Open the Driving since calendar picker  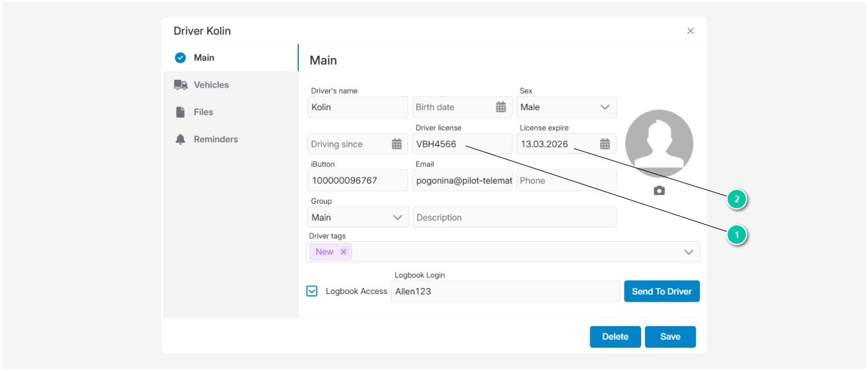tap(396, 144)
